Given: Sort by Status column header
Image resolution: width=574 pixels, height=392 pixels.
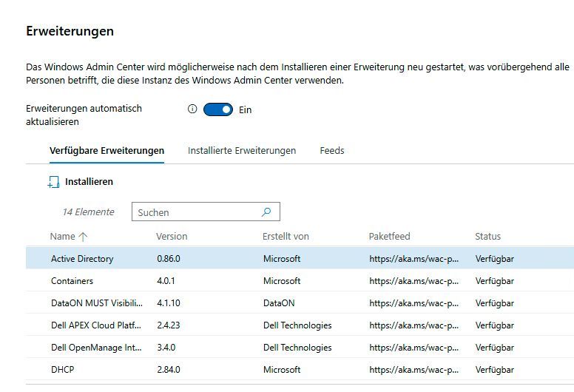Looking at the screenshot, I should click(487, 237).
